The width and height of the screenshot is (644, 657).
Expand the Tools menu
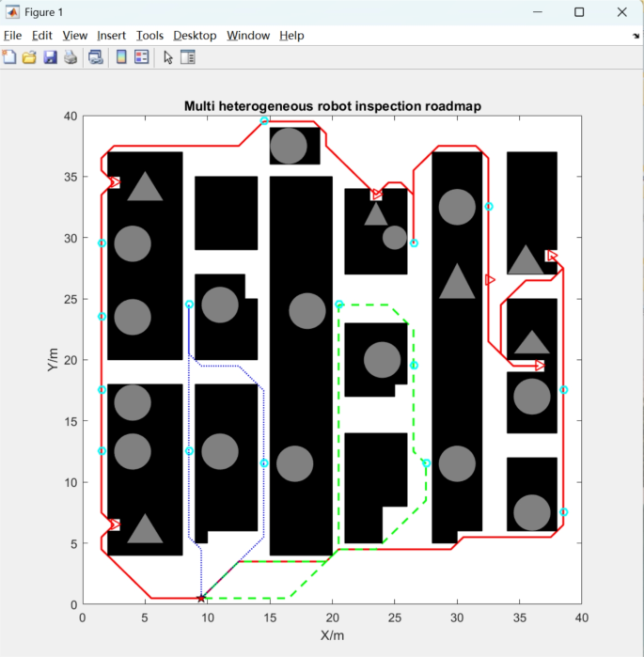pos(149,36)
